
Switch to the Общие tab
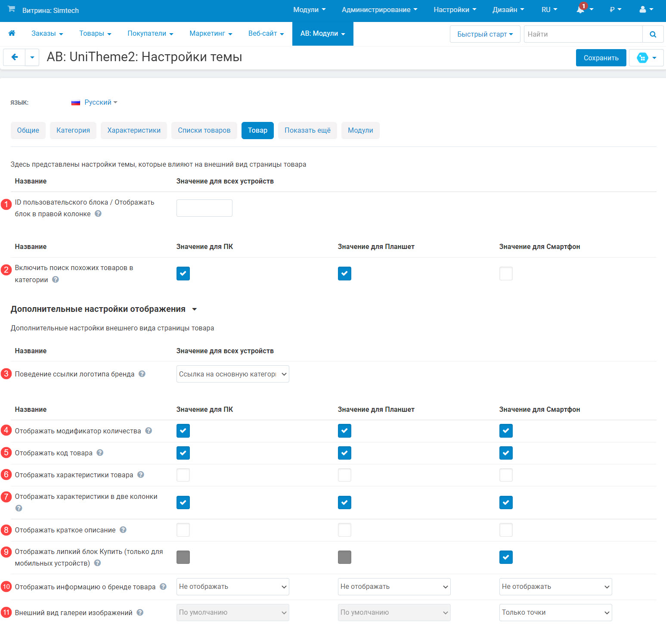(x=28, y=131)
